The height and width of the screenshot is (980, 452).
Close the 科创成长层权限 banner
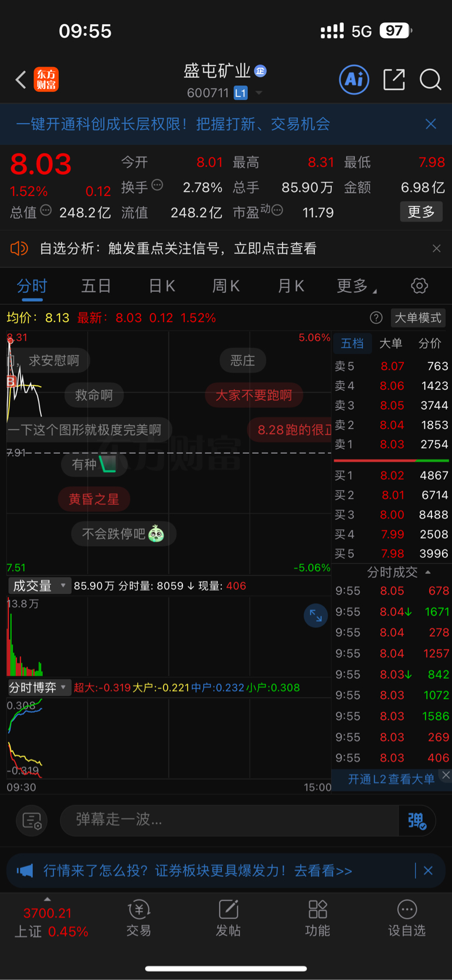431,124
